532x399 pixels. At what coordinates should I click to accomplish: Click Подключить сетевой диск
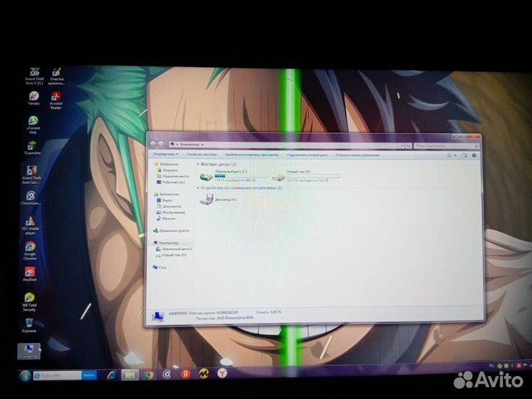pos(307,155)
